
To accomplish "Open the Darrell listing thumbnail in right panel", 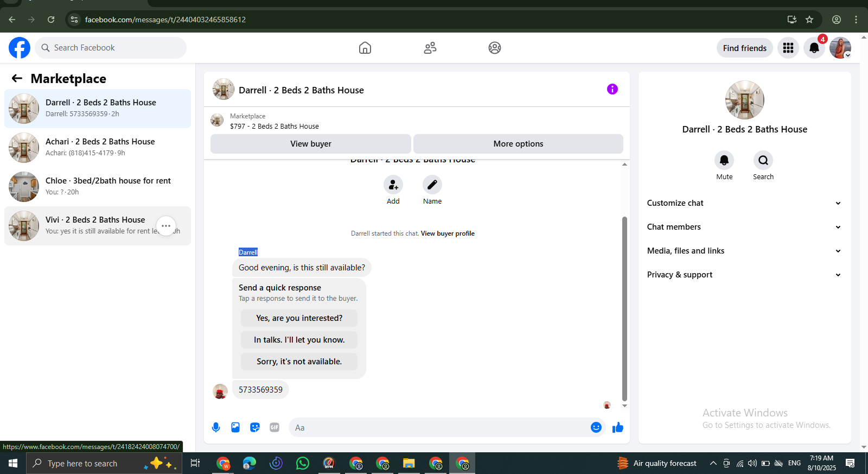I will tap(745, 100).
